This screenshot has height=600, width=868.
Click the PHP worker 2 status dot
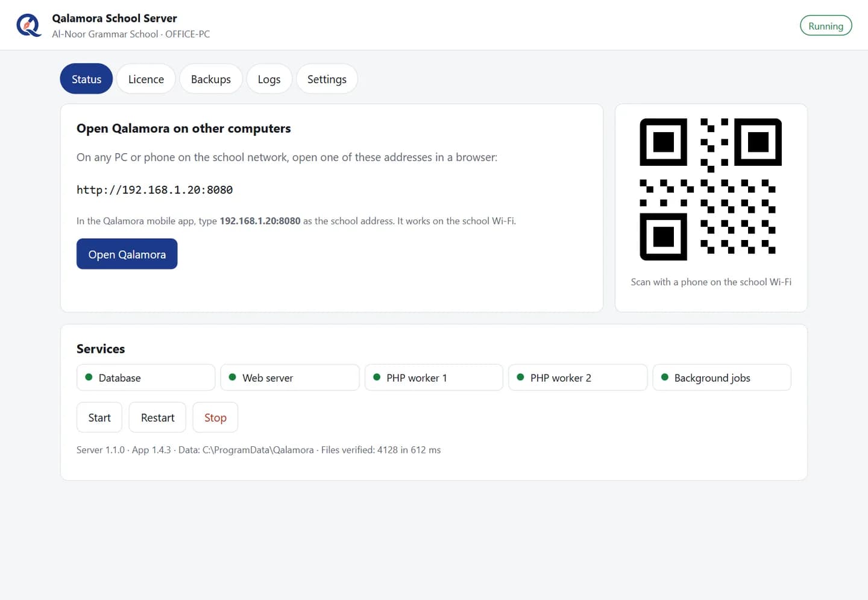(x=520, y=377)
